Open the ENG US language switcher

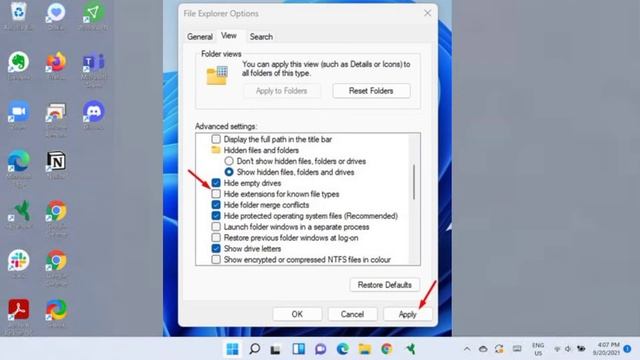(538, 349)
